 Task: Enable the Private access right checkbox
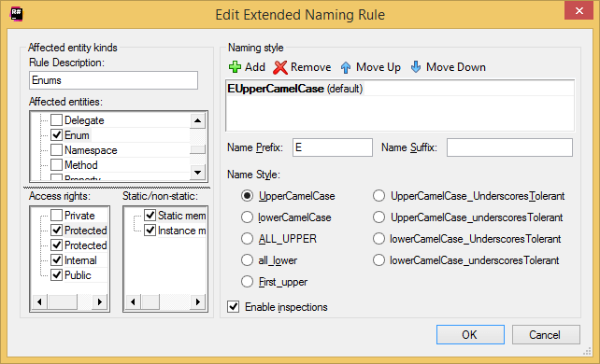pos(57,215)
